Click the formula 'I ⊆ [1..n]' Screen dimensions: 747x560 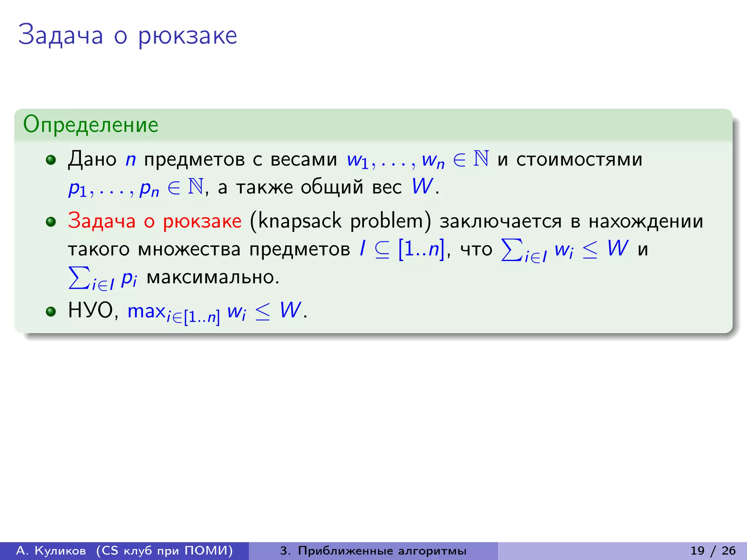point(402,249)
